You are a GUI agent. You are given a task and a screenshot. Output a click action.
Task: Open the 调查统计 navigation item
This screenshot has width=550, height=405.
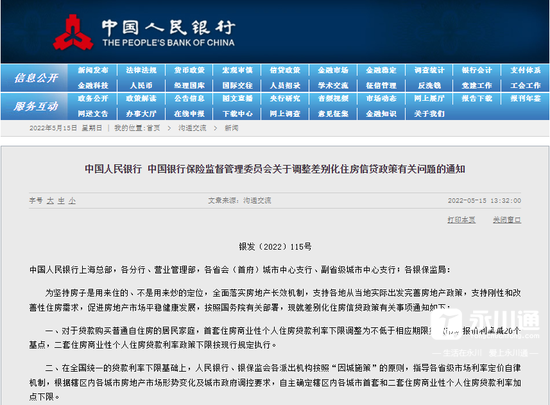pyautogui.click(x=429, y=70)
